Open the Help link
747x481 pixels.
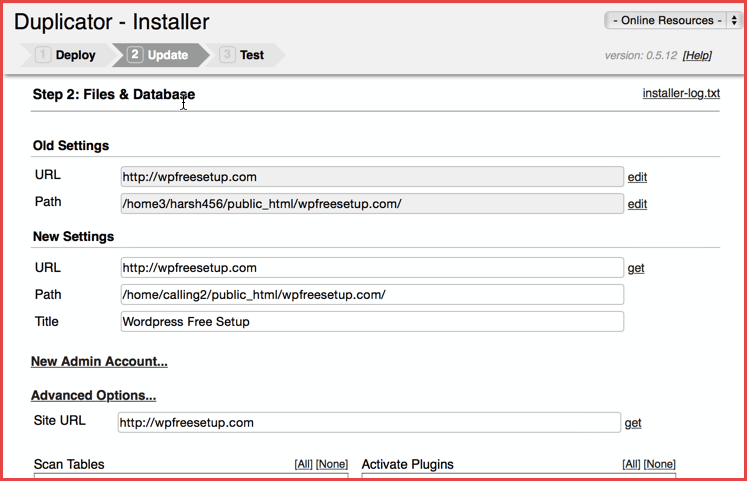click(x=697, y=55)
